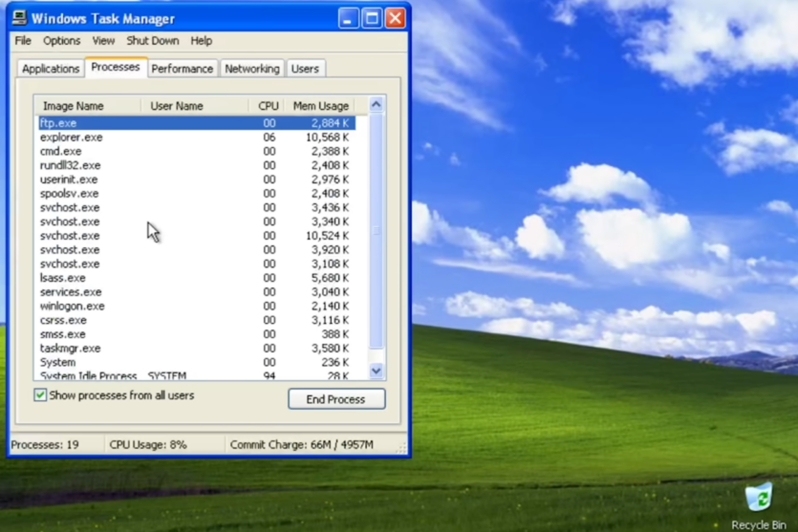Click the Commit Charge status entry

click(x=302, y=445)
